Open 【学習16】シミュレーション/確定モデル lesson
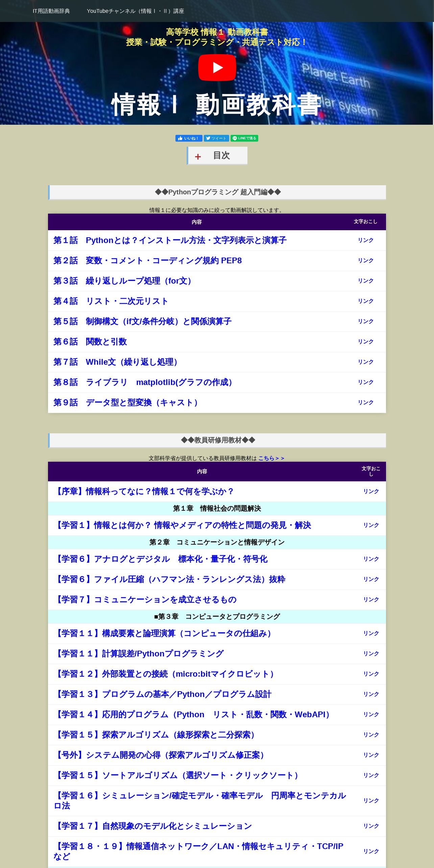This screenshot has height=868, width=434. (x=200, y=801)
